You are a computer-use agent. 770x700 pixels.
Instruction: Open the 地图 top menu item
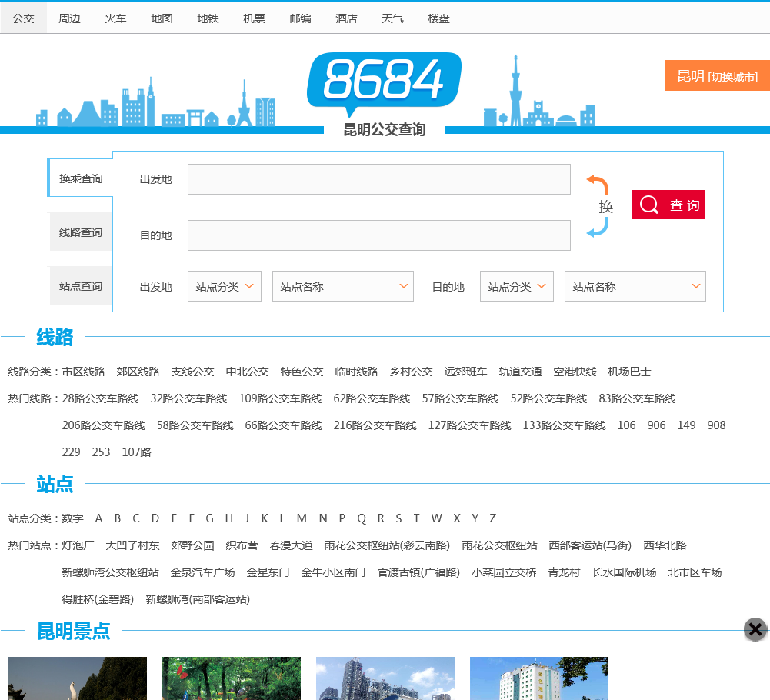pyautogui.click(x=162, y=18)
